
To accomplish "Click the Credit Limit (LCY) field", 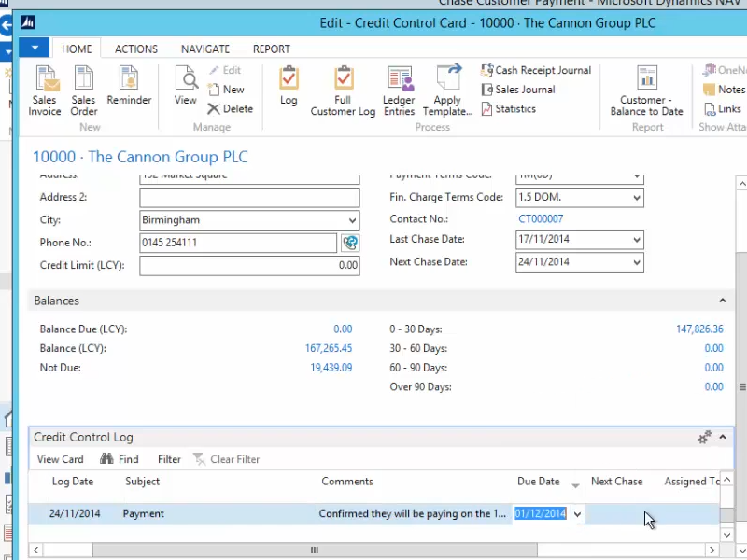I will (x=249, y=266).
